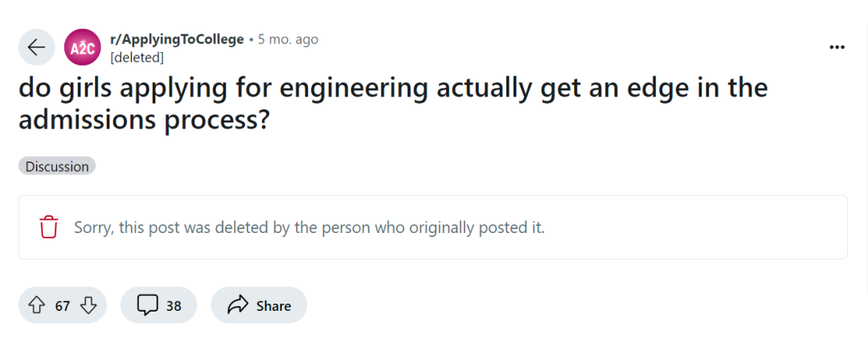Downvote the engineering admissions post
The image size is (868, 339).
88,305
